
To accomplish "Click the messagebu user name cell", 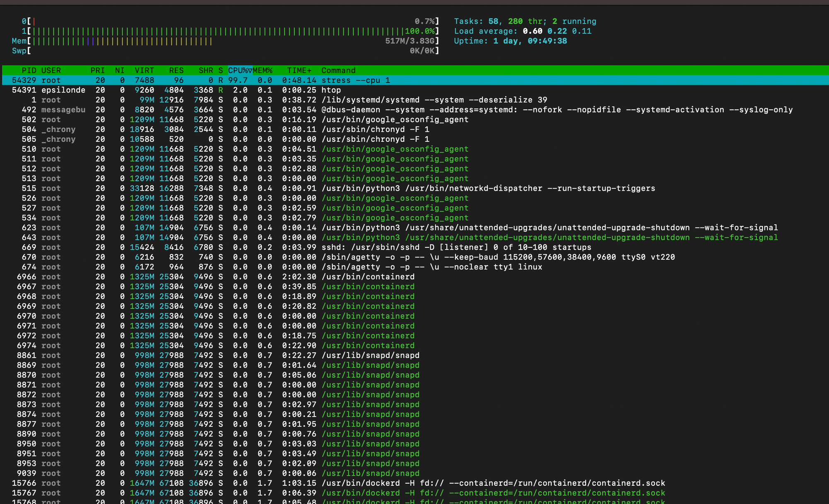I will pyautogui.click(x=63, y=110).
